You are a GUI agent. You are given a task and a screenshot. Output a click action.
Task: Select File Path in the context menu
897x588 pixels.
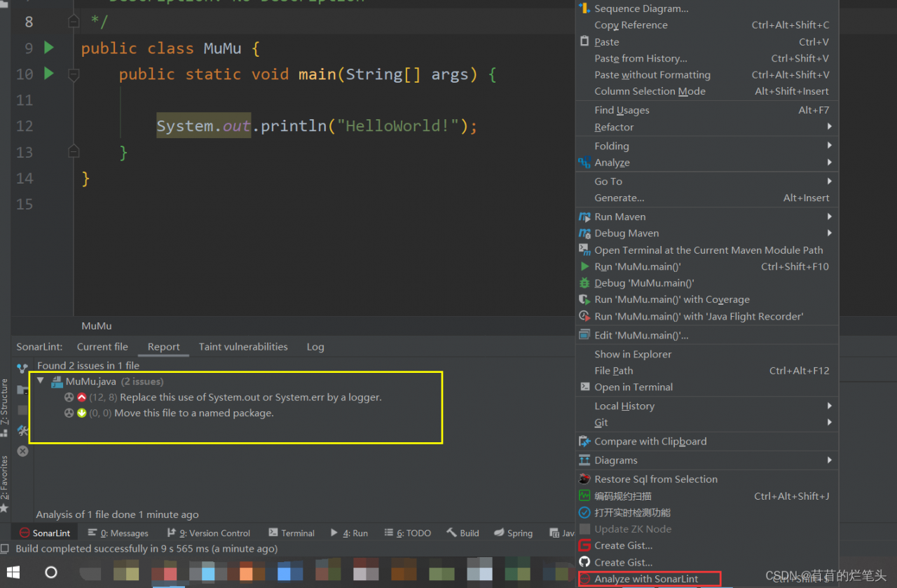(x=707, y=371)
